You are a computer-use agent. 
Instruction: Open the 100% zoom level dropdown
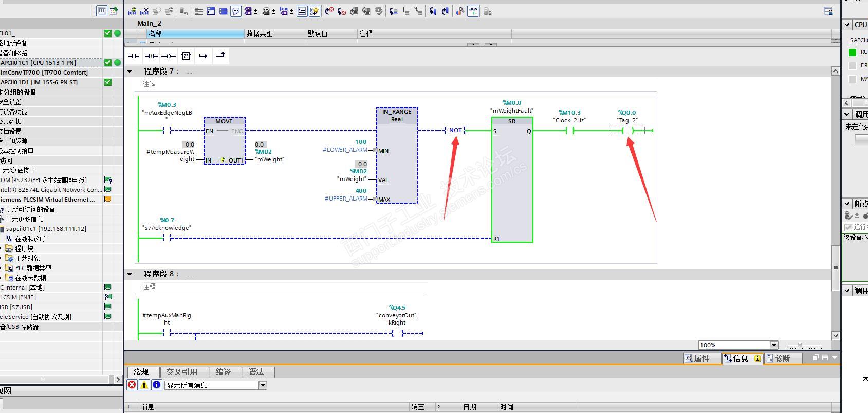(x=774, y=345)
